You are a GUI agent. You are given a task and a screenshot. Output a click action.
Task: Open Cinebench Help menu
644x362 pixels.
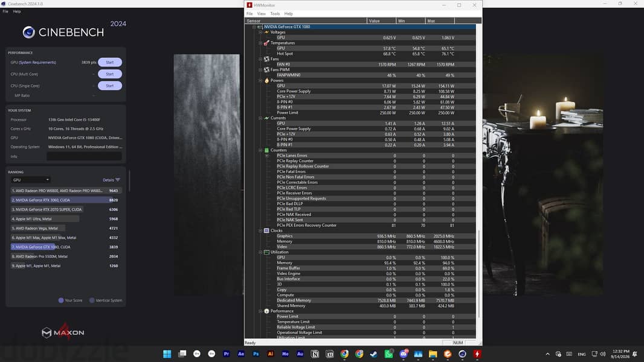[17, 11]
